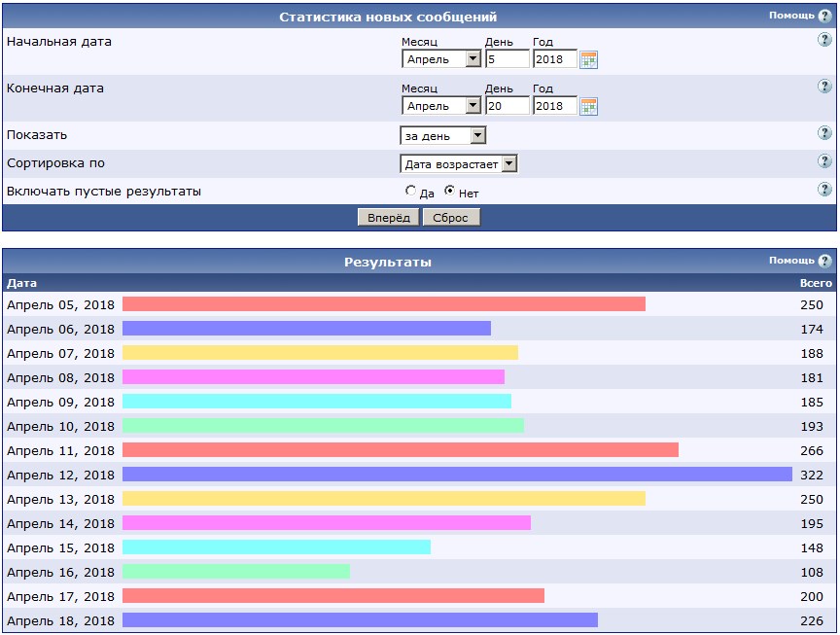Select Да radio for empty results
The image size is (840, 635).
click(x=411, y=192)
